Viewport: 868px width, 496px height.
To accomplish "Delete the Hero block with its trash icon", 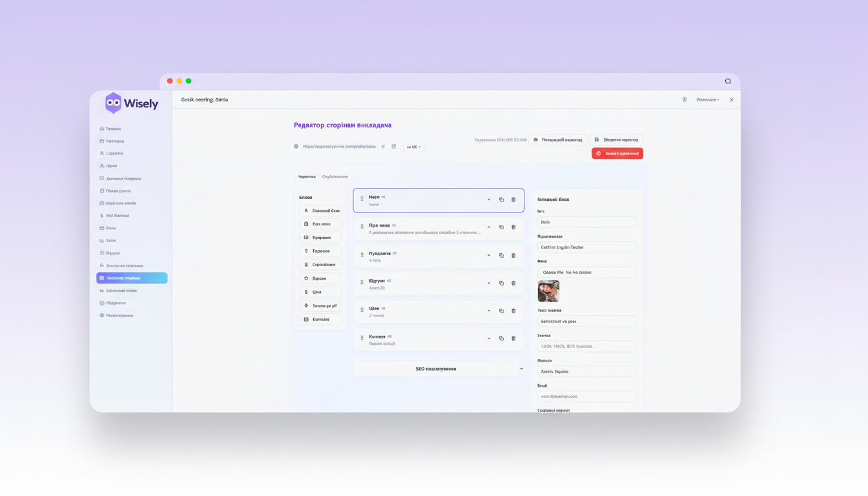I will pos(513,199).
